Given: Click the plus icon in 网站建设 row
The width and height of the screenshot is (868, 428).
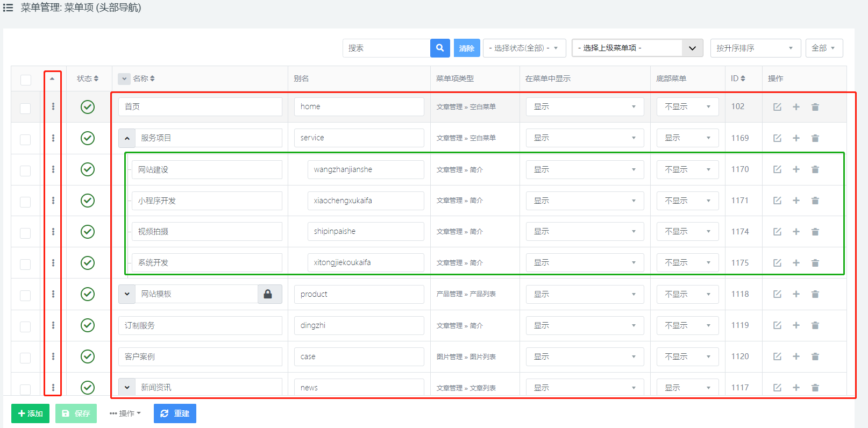Looking at the screenshot, I should pos(796,169).
